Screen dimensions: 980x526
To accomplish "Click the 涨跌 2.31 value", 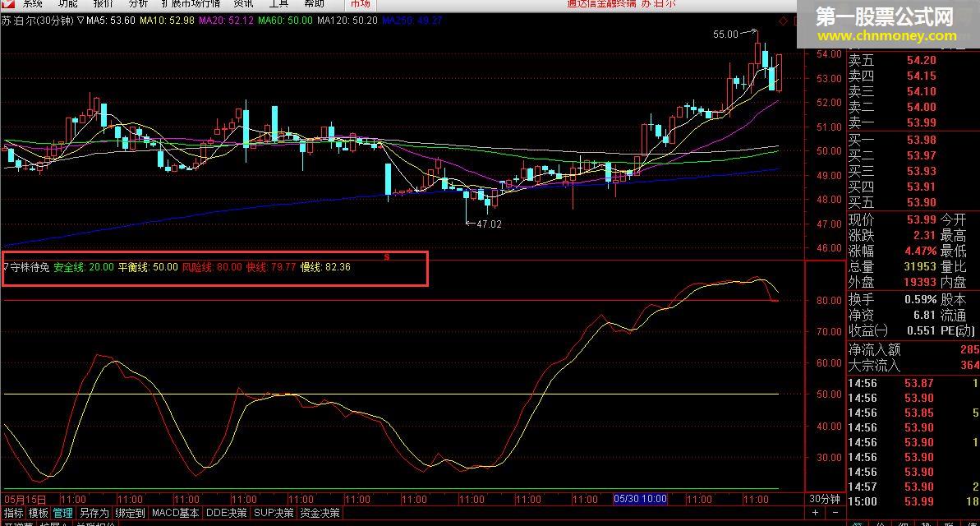I will [x=924, y=236].
